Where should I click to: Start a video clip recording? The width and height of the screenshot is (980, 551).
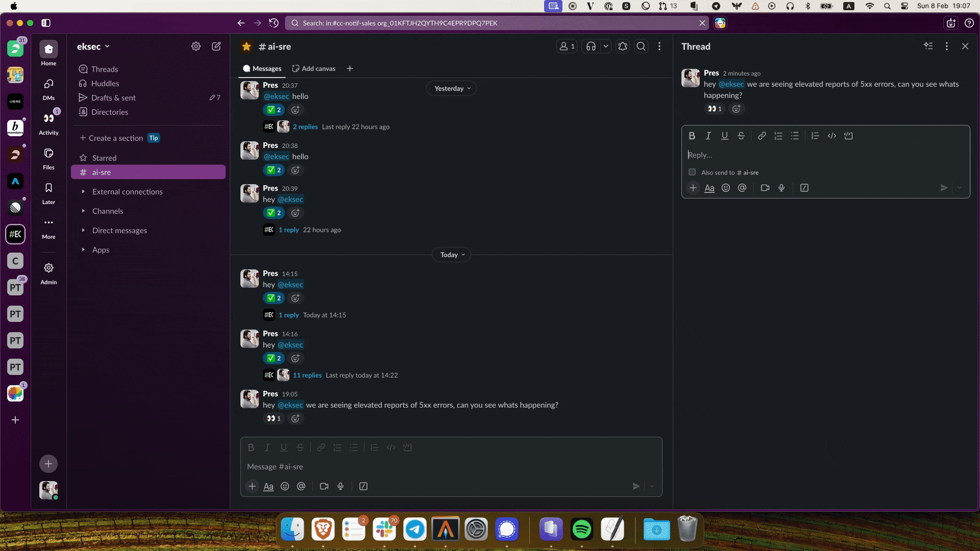(x=324, y=486)
